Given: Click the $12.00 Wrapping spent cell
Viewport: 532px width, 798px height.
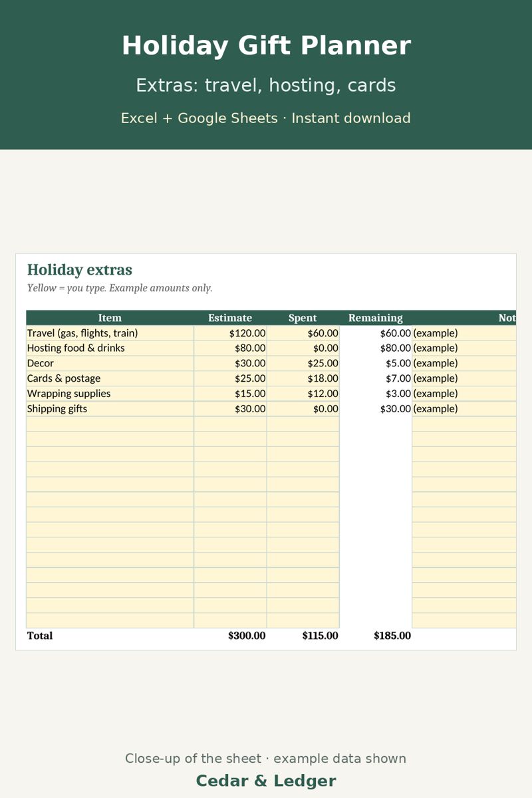Looking at the screenshot, I should click(303, 394).
